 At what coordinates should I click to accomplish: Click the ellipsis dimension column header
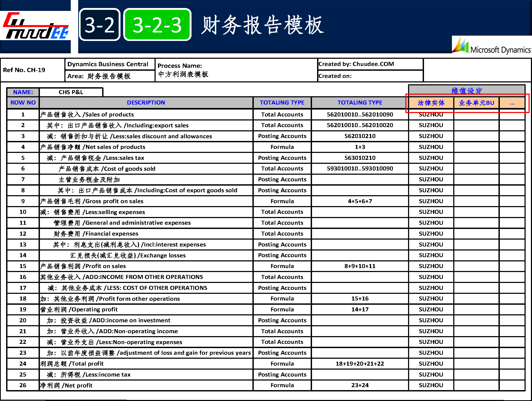(x=512, y=103)
